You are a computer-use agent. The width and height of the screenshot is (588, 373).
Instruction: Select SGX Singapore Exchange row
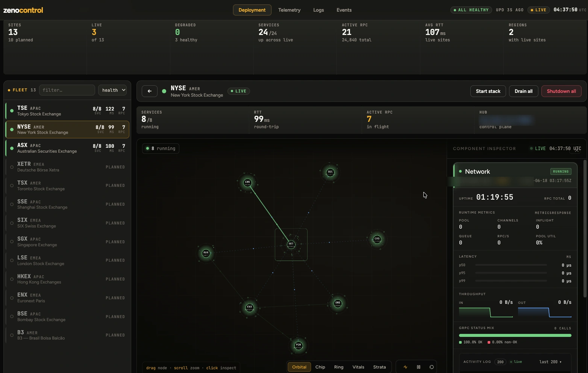click(67, 242)
